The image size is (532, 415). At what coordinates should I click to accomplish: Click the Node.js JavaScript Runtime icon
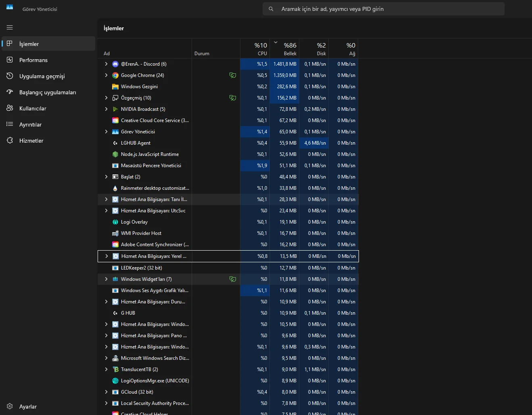pos(115,154)
